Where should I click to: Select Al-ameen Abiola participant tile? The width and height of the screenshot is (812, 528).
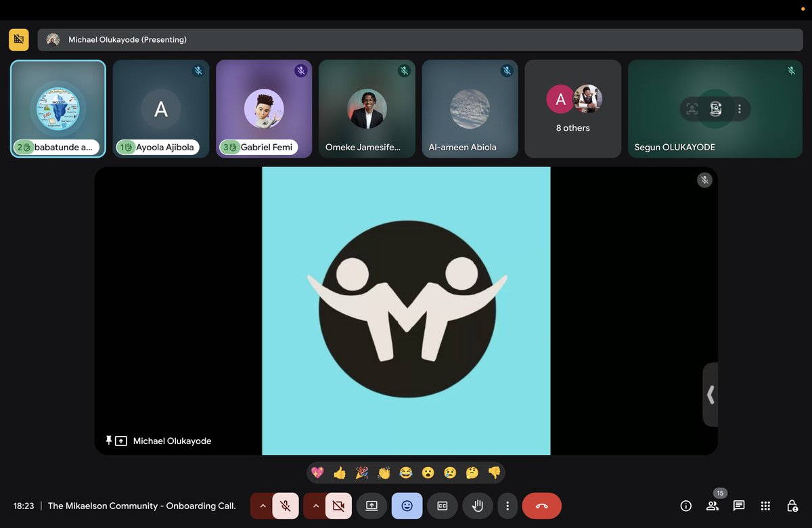pyautogui.click(x=470, y=109)
